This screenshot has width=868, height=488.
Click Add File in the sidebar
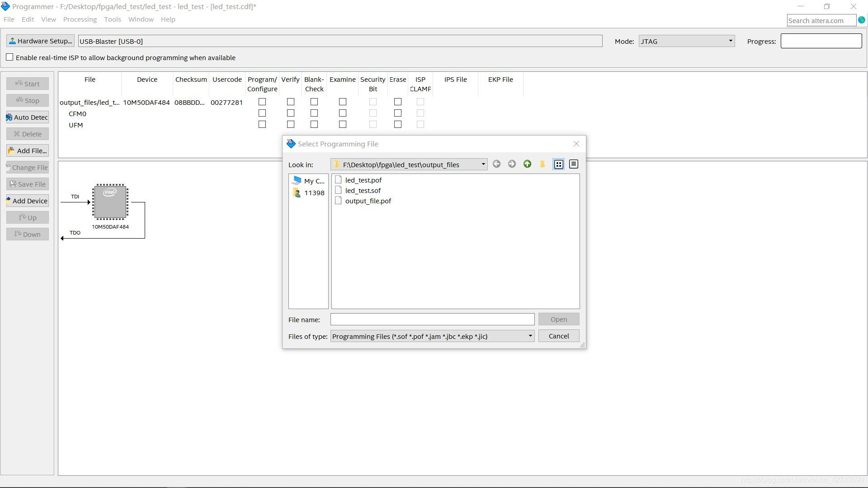(x=28, y=150)
